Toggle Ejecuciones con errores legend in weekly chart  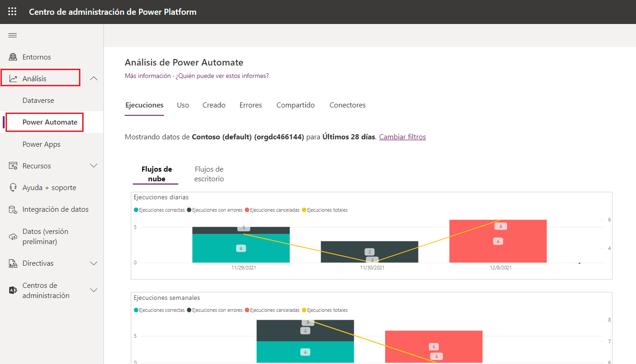(215, 310)
